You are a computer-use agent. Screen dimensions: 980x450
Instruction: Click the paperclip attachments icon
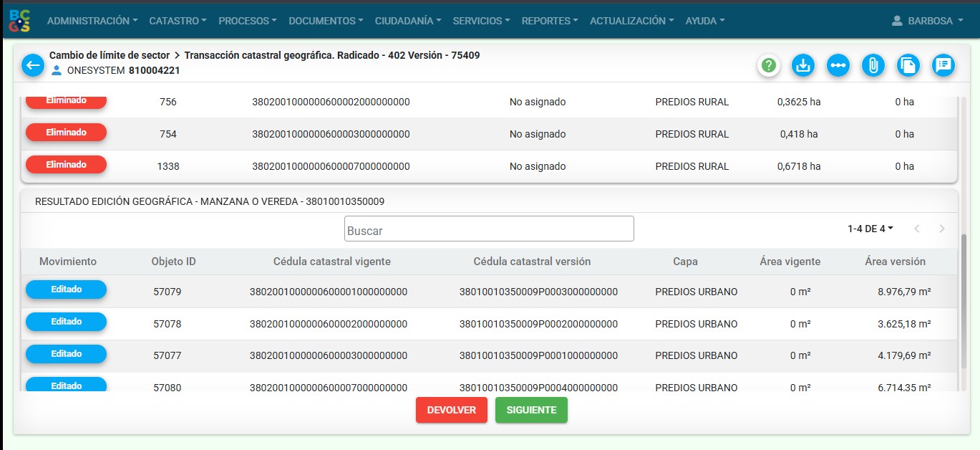point(873,66)
